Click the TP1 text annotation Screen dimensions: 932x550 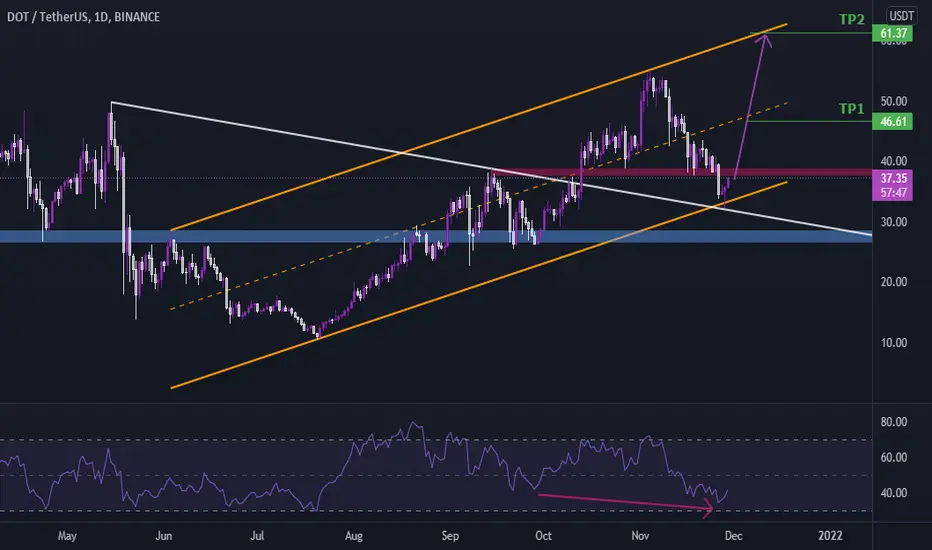click(x=851, y=108)
